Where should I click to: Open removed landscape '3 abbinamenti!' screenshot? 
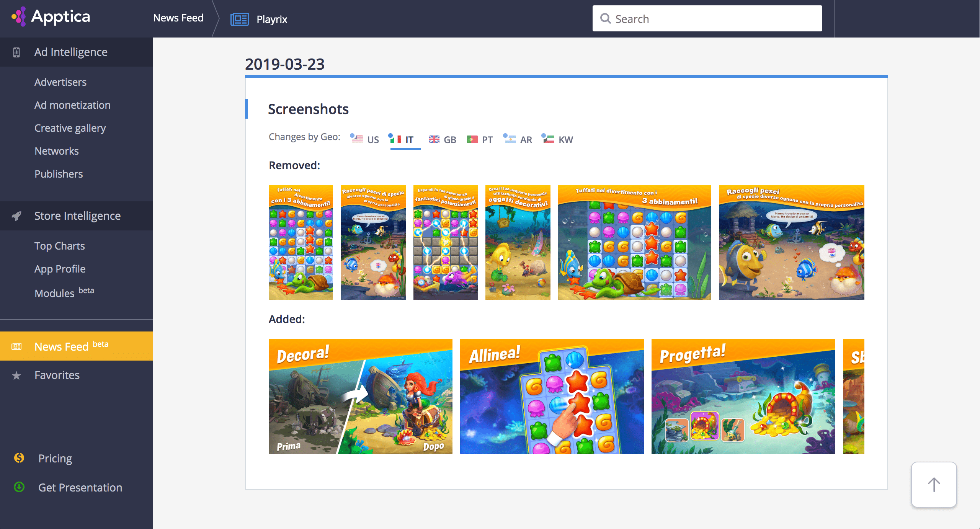[635, 243]
